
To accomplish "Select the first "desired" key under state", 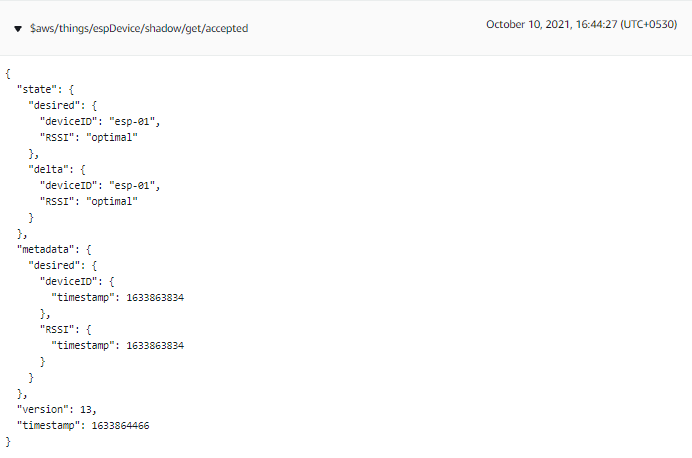I will pos(54,105).
